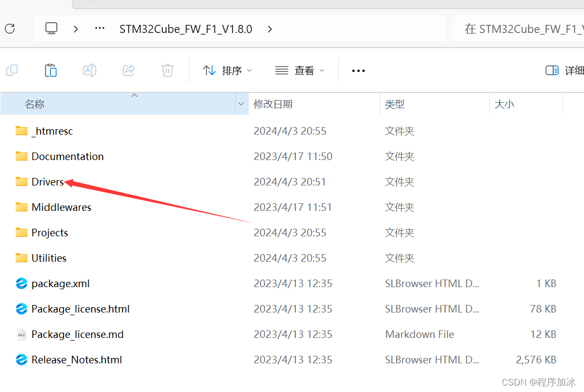Click the refresh icon in address bar
Viewport: 584px width, 392px height.
pos(10,29)
